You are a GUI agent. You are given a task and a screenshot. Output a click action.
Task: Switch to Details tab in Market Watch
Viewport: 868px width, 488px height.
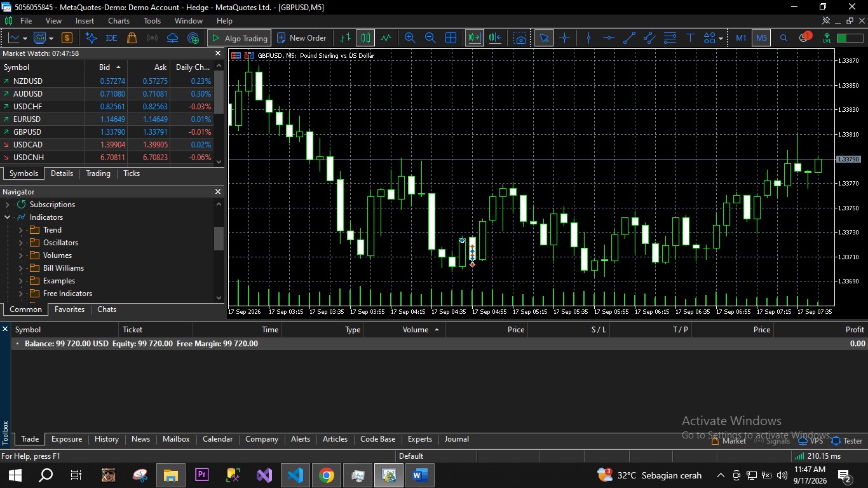tap(62, 173)
